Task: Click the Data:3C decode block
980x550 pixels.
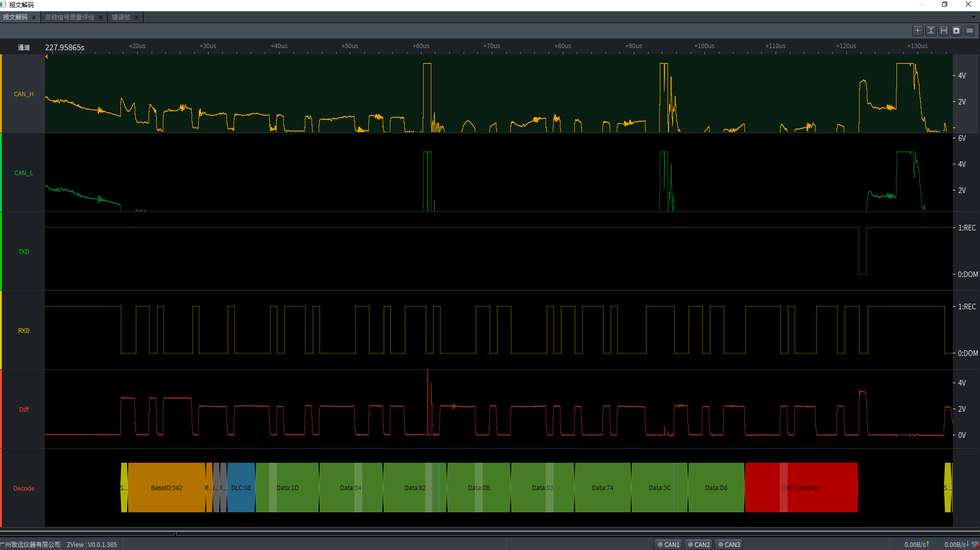Action: click(x=660, y=488)
